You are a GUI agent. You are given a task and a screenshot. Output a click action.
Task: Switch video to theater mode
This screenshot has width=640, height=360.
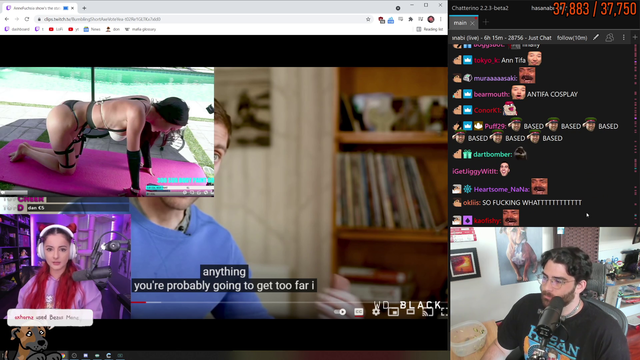click(x=410, y=312)
